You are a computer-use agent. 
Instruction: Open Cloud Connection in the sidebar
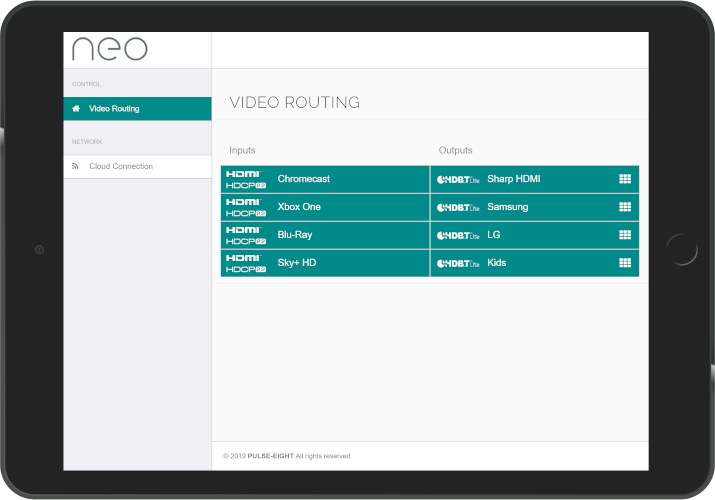coord(137,166)
